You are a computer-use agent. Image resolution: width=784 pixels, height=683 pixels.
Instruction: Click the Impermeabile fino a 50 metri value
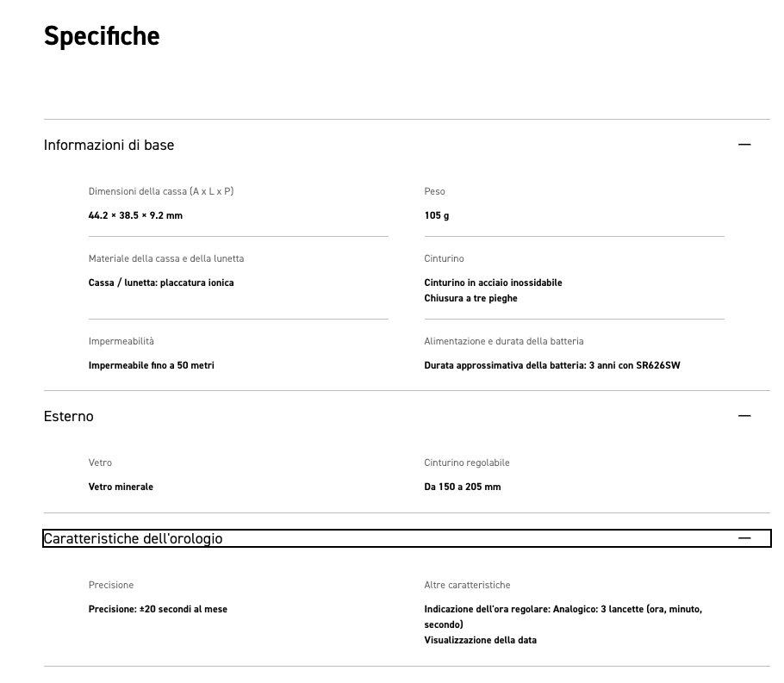coord(152,365)
